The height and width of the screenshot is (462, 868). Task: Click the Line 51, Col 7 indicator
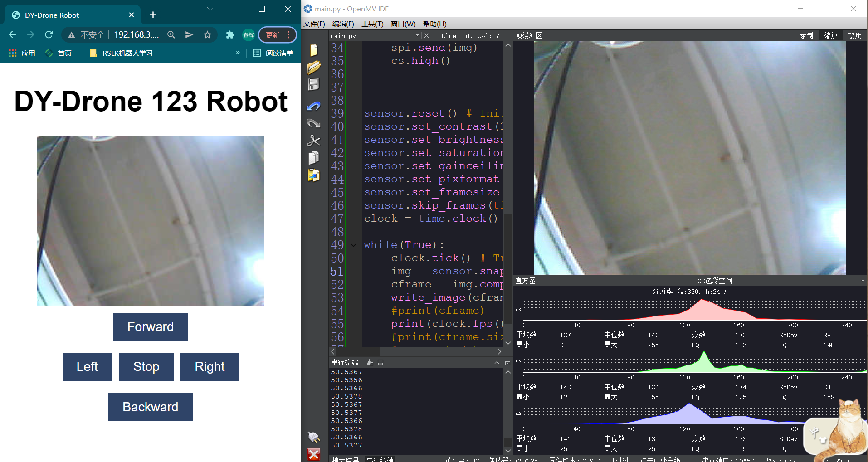[x=470, y=35]
